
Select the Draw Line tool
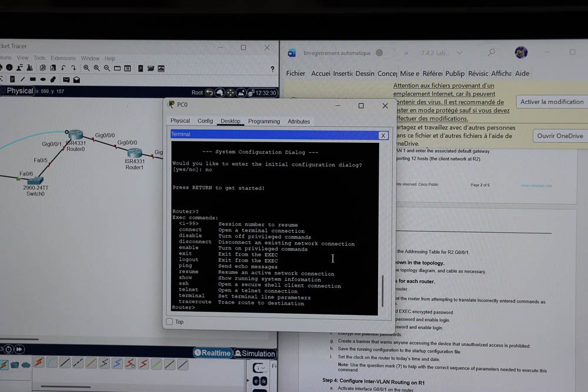22,79
